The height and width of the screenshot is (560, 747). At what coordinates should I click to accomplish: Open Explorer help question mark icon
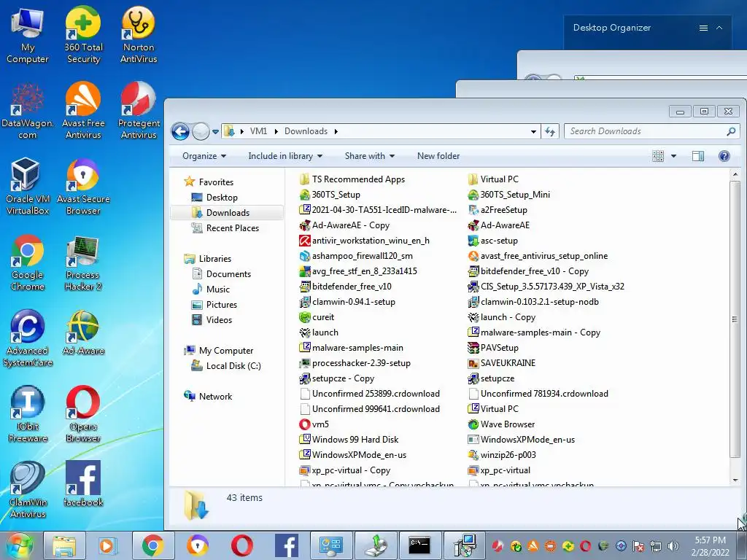tap(724, 156)
